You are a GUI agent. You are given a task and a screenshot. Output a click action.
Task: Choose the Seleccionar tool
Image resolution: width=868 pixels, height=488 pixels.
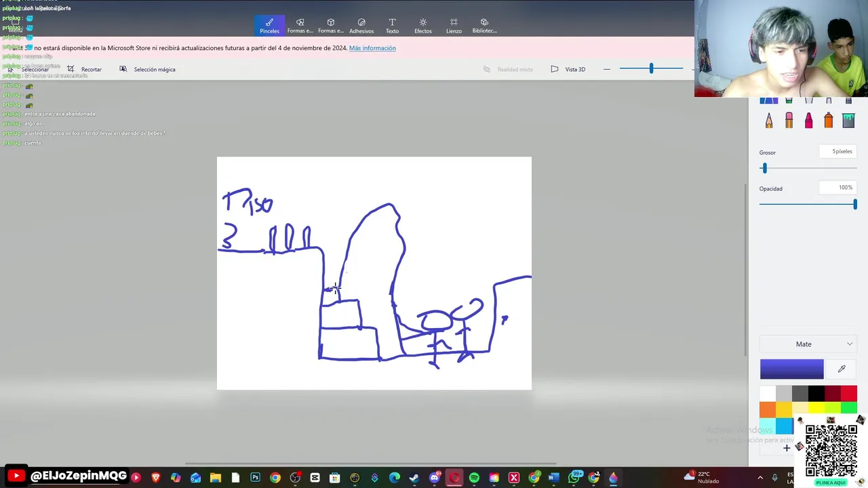pos(29,69)
